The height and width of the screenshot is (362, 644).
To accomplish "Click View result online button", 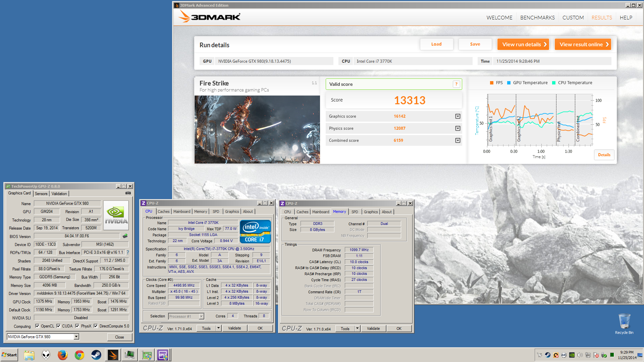I will pos(583,44).
